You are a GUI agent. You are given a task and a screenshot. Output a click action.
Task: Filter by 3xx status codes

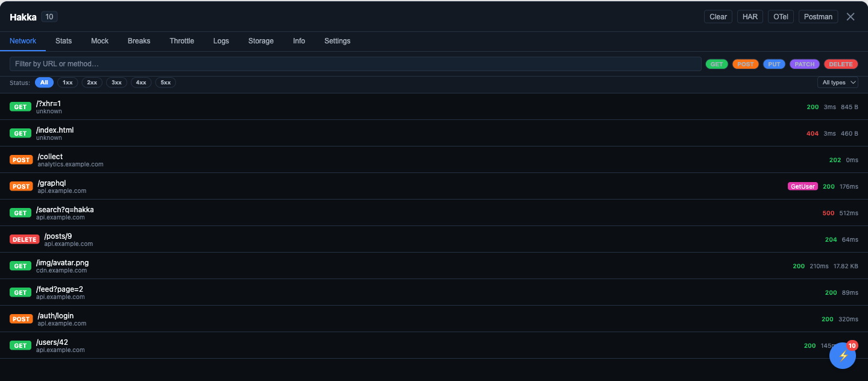point(116,83)
